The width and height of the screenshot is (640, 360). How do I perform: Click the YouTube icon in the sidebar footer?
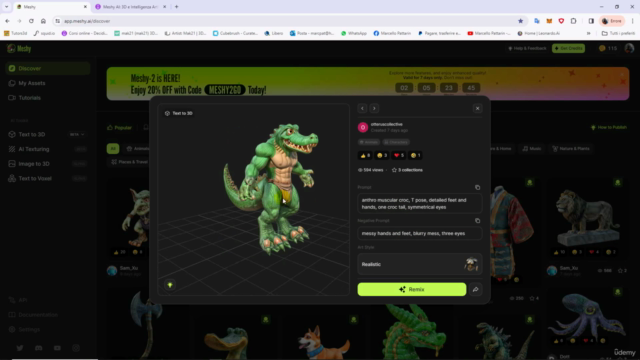pos(57,348)
